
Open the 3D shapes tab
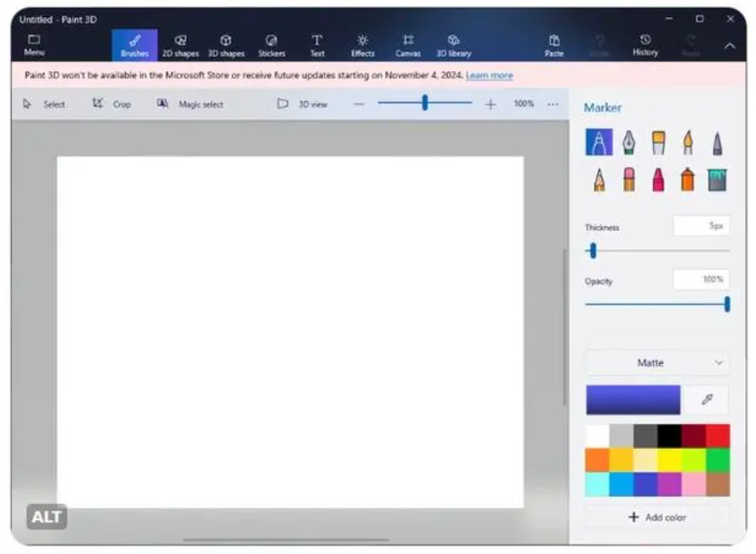(226, 45)
